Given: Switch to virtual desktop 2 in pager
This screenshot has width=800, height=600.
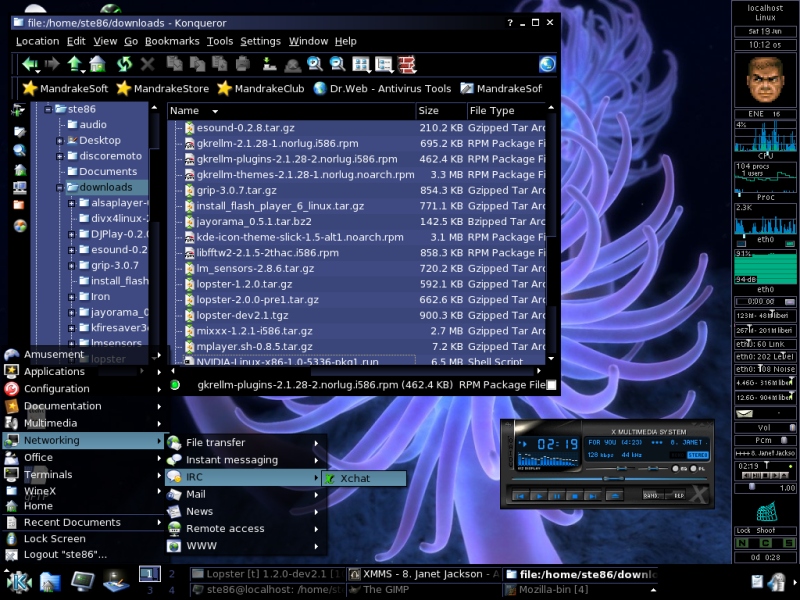Looking at the screenshot, I should click(x=172, y=574).
